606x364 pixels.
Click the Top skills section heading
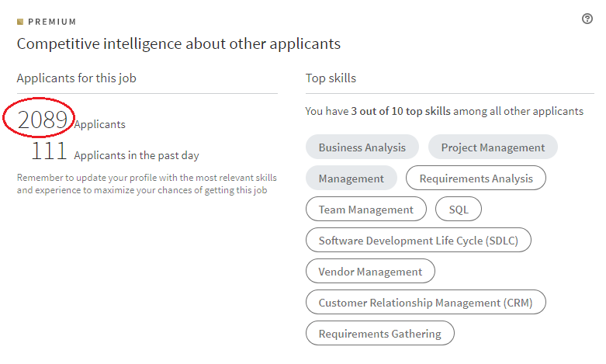coord(331,78)
